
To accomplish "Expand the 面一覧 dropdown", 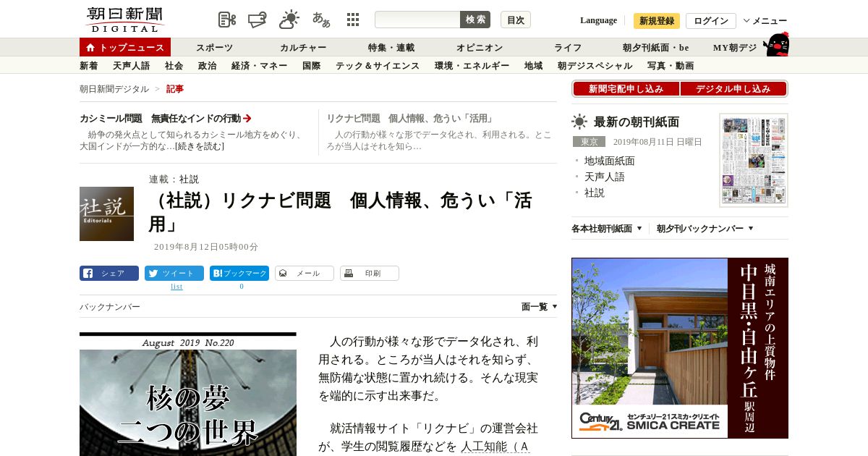I will click(x=539, y=307).
